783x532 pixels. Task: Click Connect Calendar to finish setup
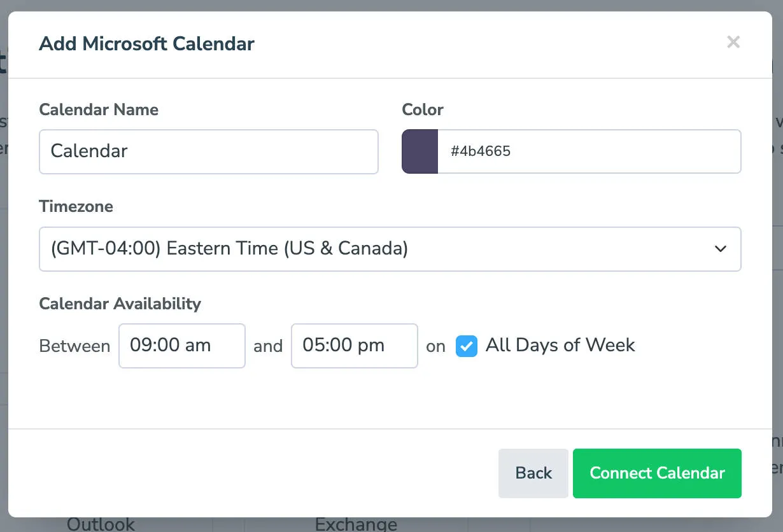pos(657,473)
